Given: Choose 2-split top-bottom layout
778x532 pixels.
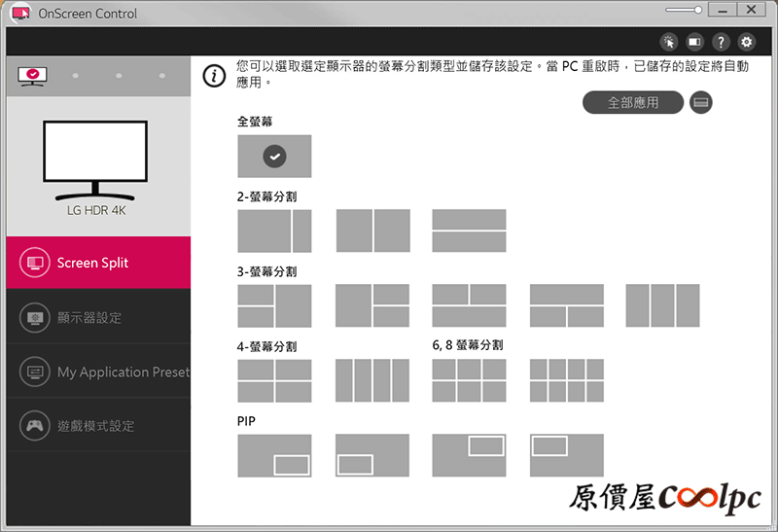Looking at the screenshot, I should coord(469,231).
